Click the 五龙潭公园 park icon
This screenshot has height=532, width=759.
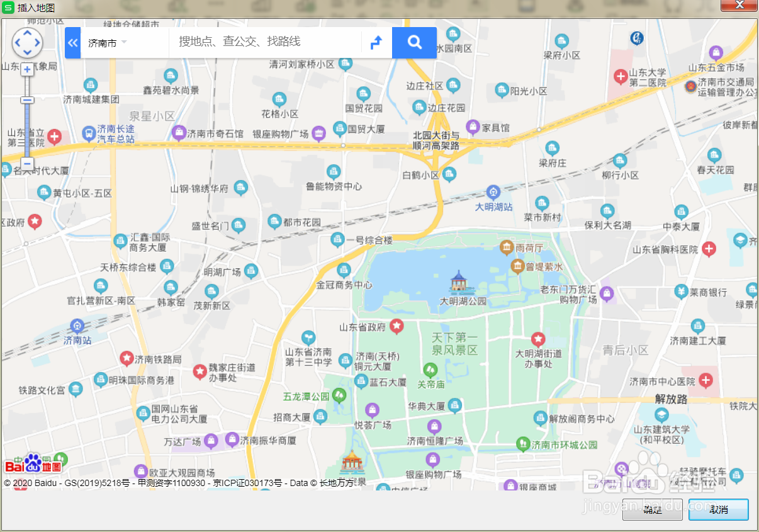pyautogui.click(x=339, y=395)
